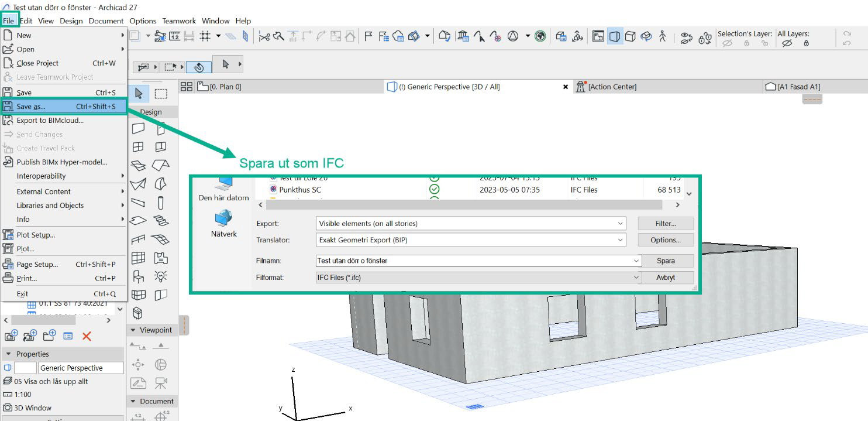This screenshot has height=421, width=868.
Task: Toggle the show/hide layers swap icon
Action: click(688, 37)
